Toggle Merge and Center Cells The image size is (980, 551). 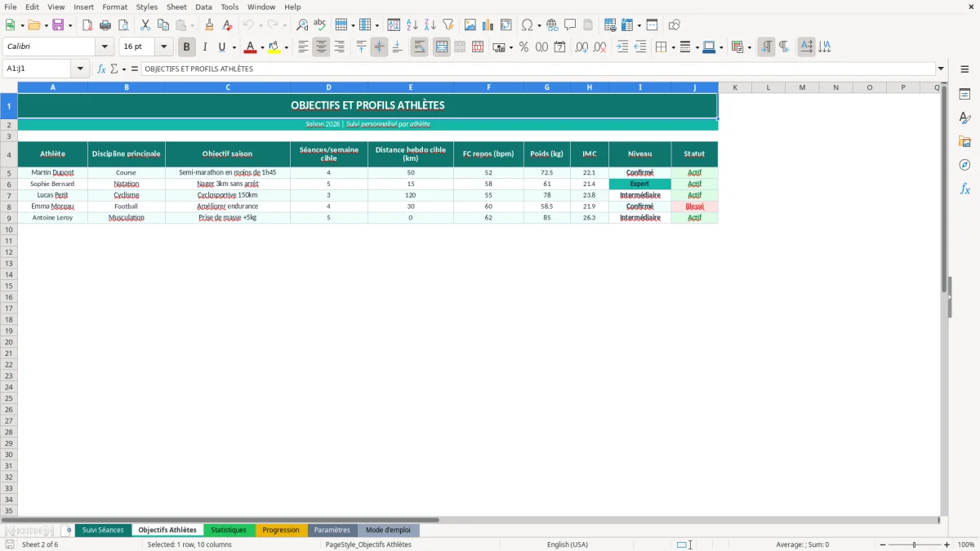coord(442,47)
